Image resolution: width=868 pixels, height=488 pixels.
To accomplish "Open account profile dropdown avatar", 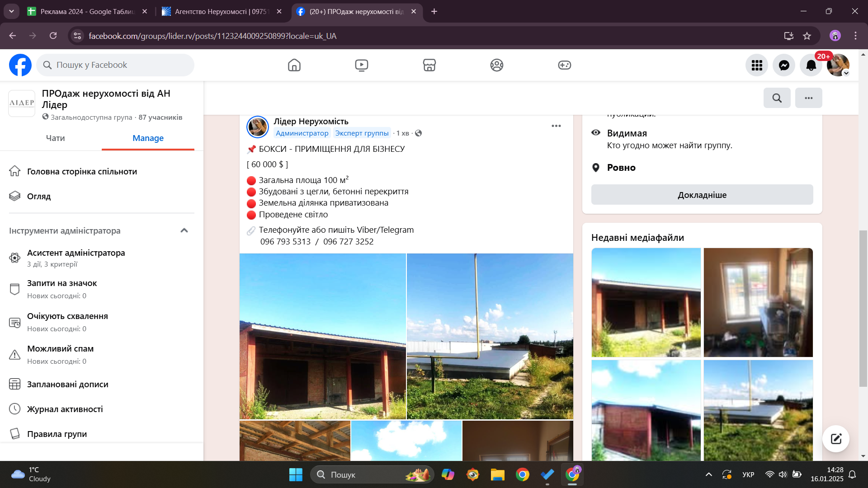I will [x=838, y=65].
